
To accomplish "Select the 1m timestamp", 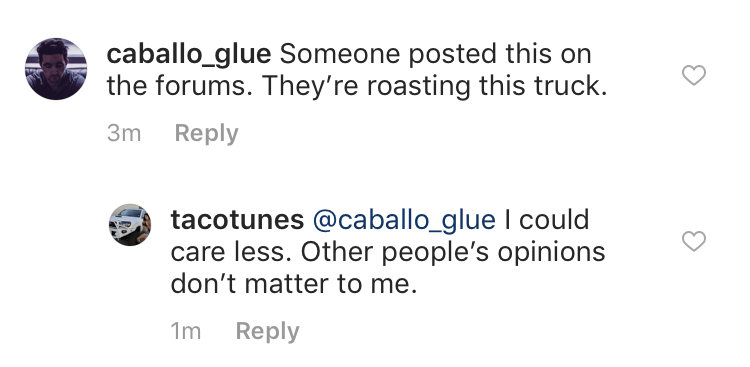I will [186, 332].
